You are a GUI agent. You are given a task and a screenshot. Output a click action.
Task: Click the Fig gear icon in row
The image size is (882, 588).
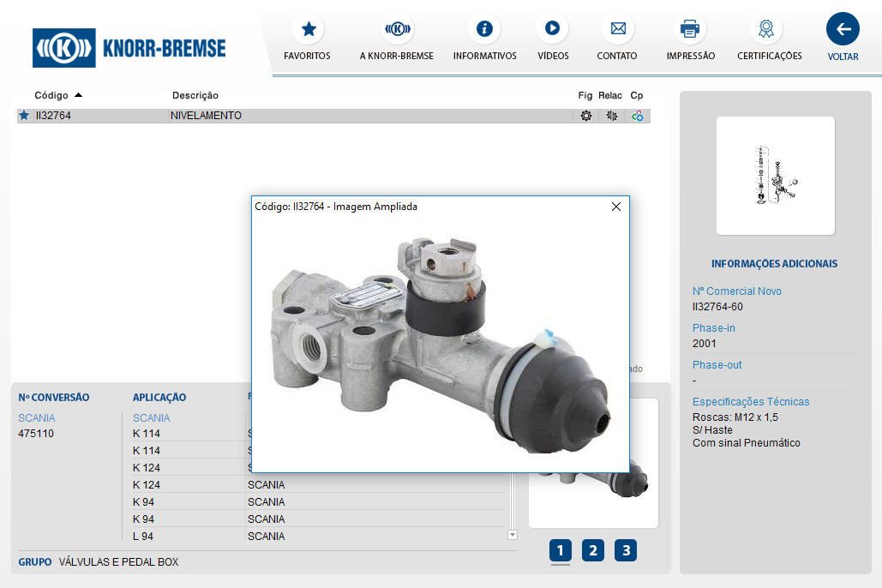[x=586, y=116]
